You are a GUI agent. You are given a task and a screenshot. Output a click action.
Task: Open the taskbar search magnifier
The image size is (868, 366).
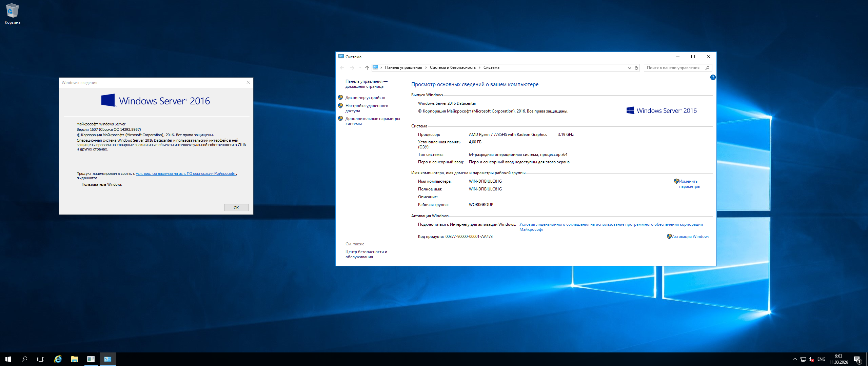coord(24,359)
